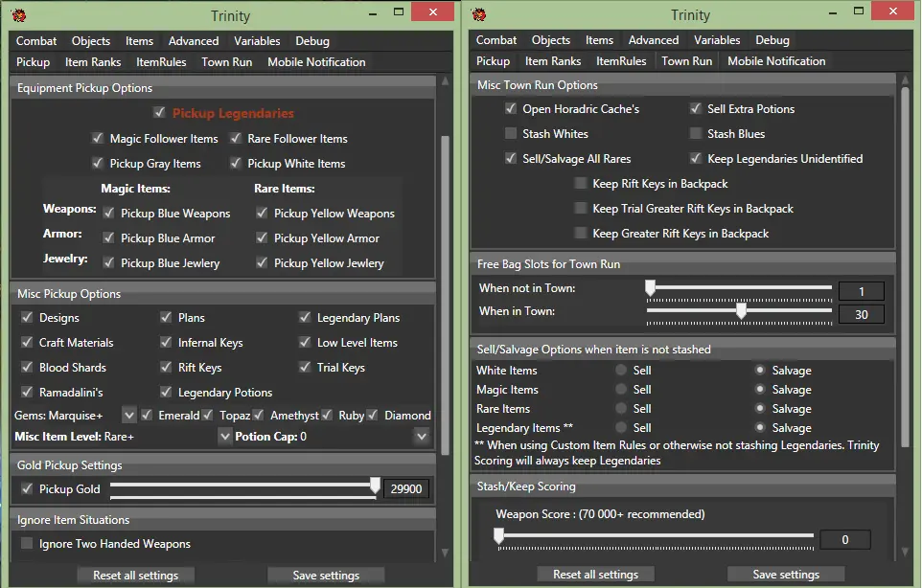The image size is (922, 588).
Task: Uncheck Legendary Plans pickup
Action: click(x=305, y=317)
